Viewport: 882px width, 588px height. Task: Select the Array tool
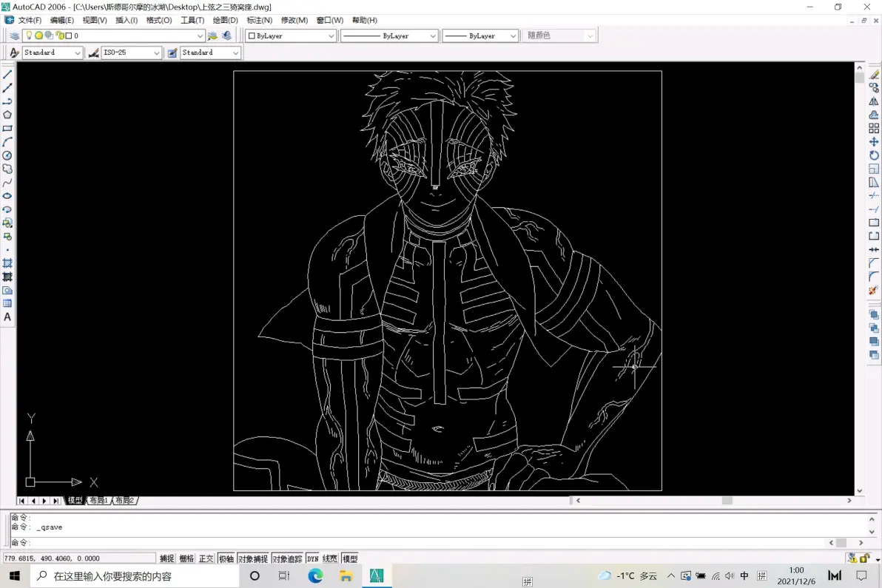[874, 128]
